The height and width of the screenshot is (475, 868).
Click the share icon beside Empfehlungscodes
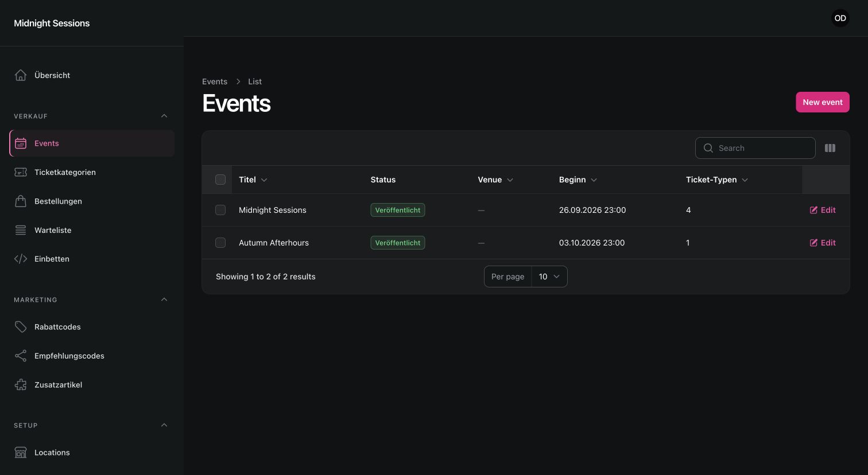[x=21, y=356]
